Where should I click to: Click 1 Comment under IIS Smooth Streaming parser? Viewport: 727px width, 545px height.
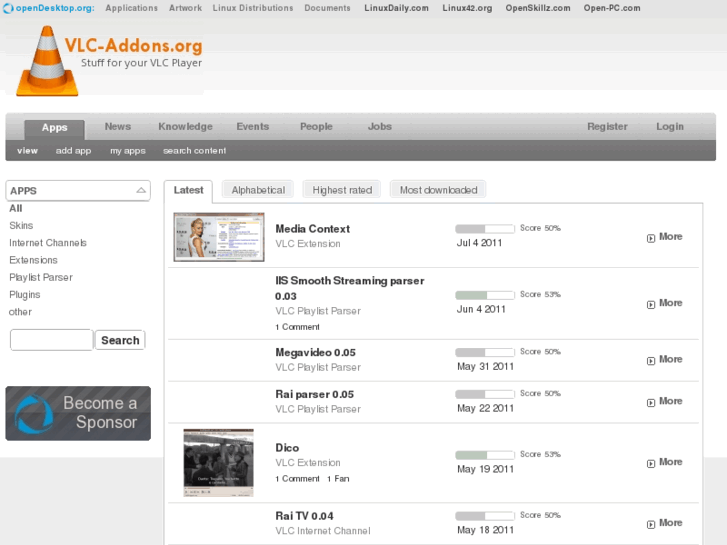click(297, 327)
